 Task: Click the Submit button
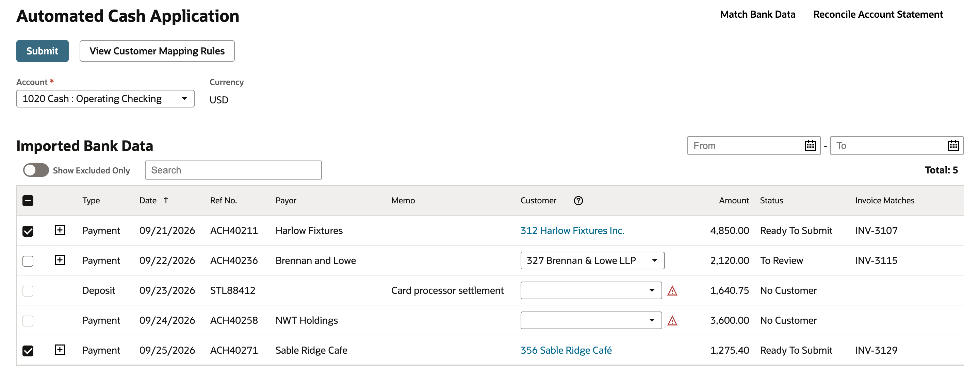[x=42, y=51]
